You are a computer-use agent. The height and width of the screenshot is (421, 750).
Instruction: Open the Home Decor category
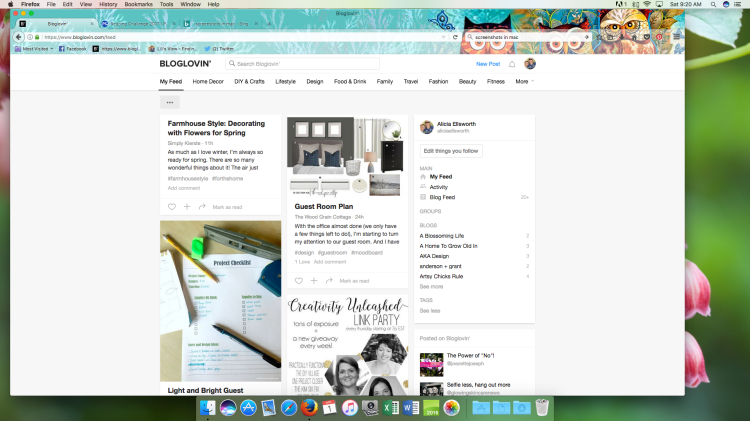[x=208, y=82]
